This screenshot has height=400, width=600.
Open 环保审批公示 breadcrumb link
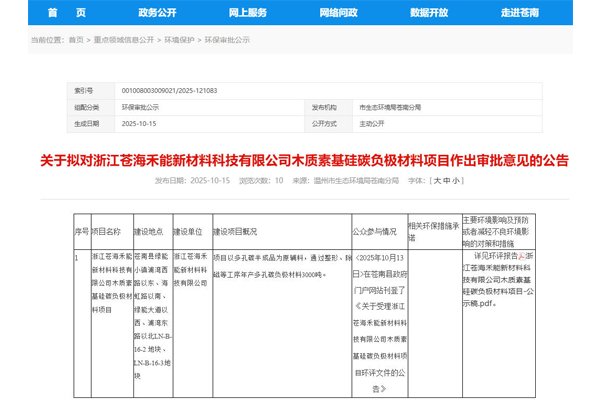click(x=225, y=41)
